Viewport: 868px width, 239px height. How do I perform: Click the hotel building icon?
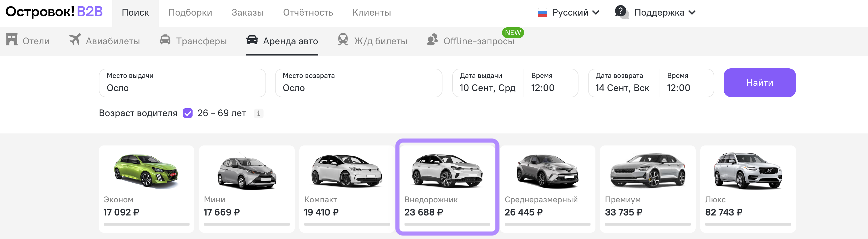point(11,40)
